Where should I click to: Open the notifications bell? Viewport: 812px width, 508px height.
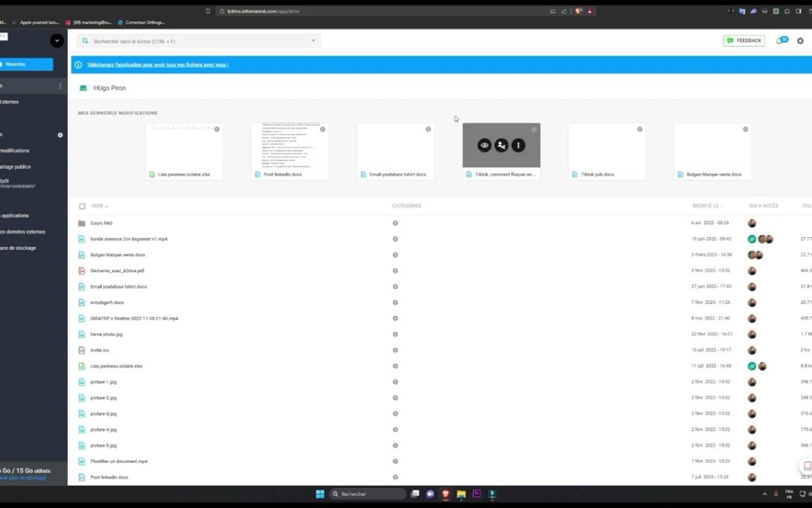781,41
